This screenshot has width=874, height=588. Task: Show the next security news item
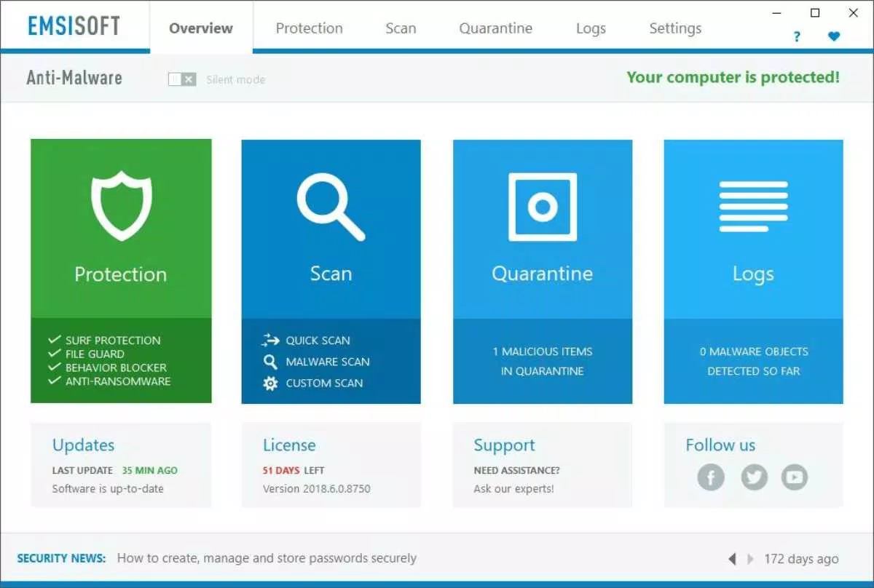coord(749,558)
